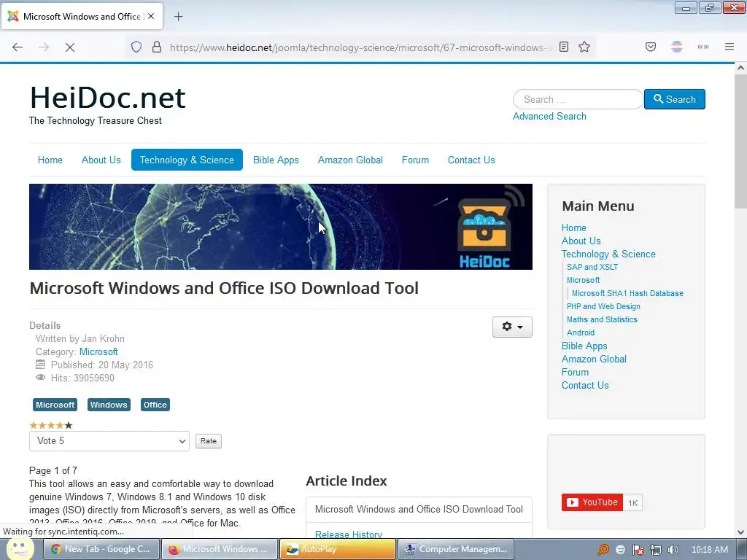Open the Release History article link
The image size is (747, 560).
click(348, 534)
